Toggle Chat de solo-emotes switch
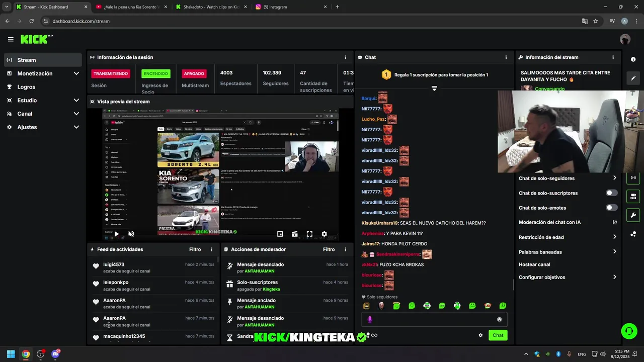The height and width of the screenshot is (362, 644). click(x=611, y=208)
